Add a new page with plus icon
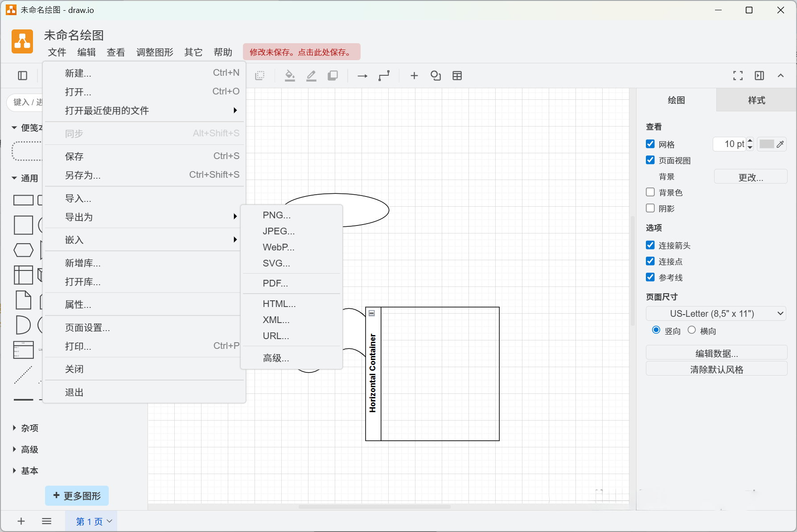Image resolution: width=797 pixels, height=532 pixels. (x=21, y=521)
